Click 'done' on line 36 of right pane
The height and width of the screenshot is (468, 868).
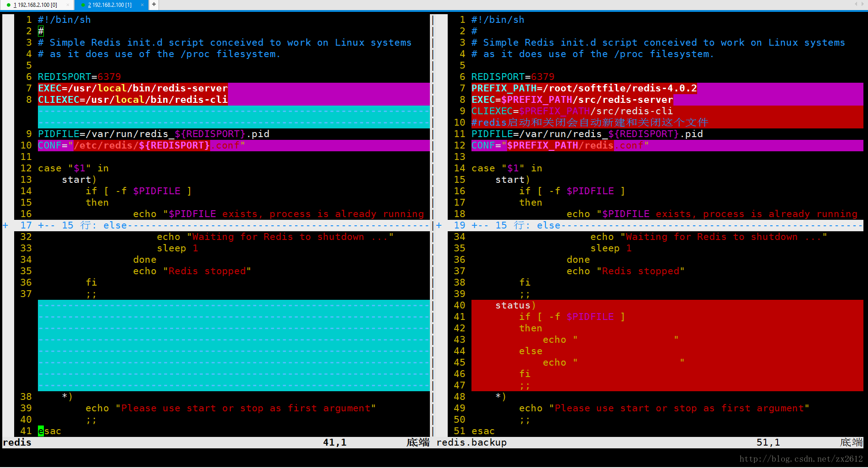tap(578, 260)
